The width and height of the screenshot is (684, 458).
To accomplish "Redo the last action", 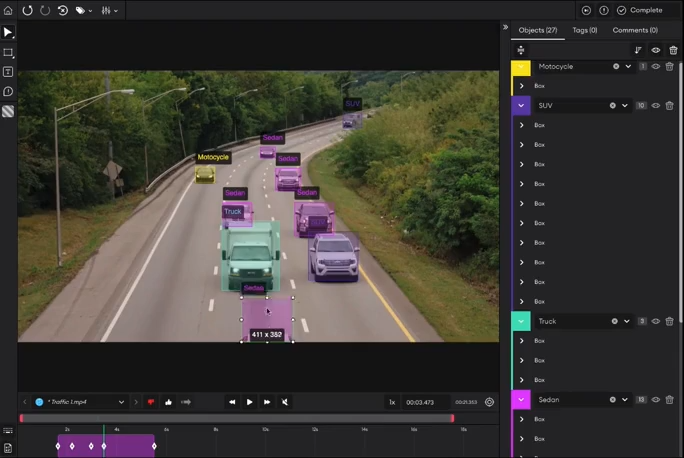I will pyautogui.click(x=45, y=10).
